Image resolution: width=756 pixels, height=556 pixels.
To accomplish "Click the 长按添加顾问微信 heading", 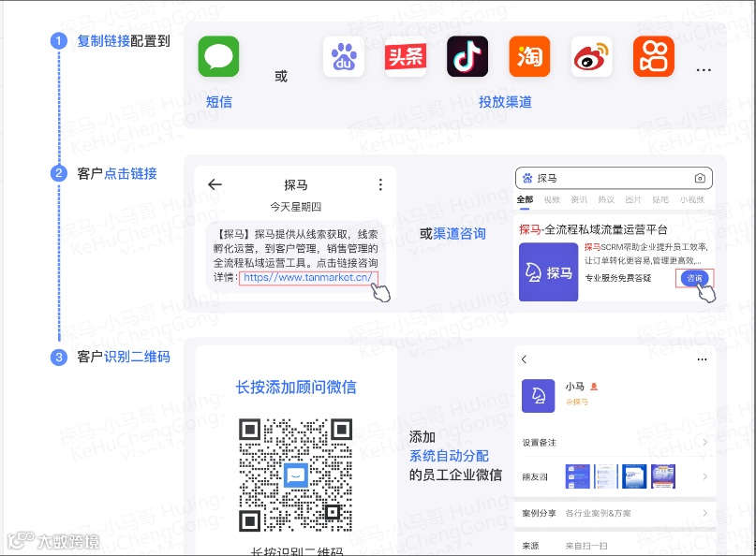I will coord(296,387).
